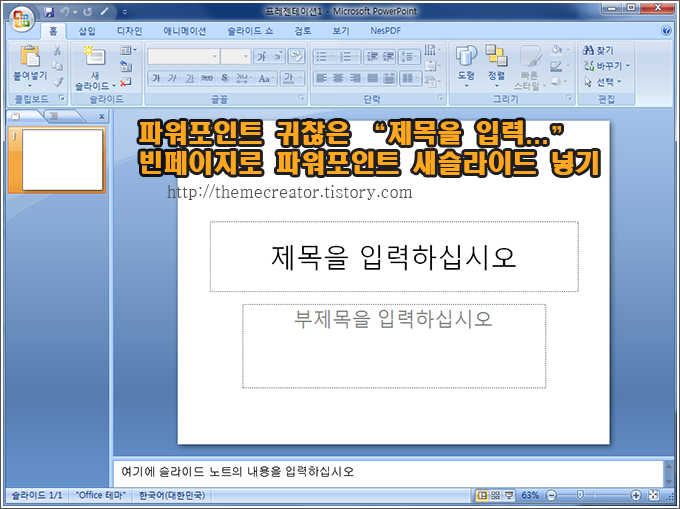Pick a shape fill color
Screen dimensions: 680x509
(x=560, y=50)
